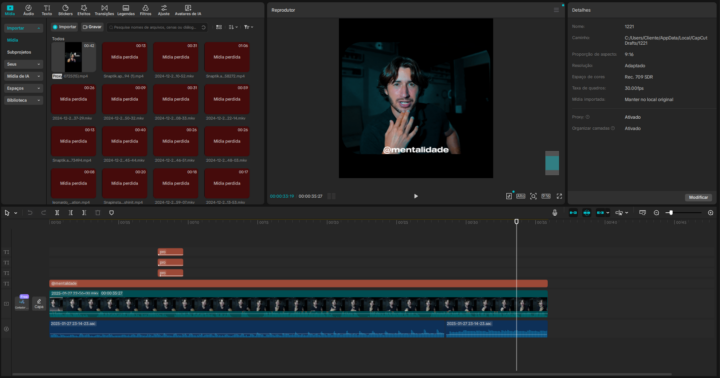Toggle media list view layout icon
This screenshot has width=720, height=378.
[219, 27]
